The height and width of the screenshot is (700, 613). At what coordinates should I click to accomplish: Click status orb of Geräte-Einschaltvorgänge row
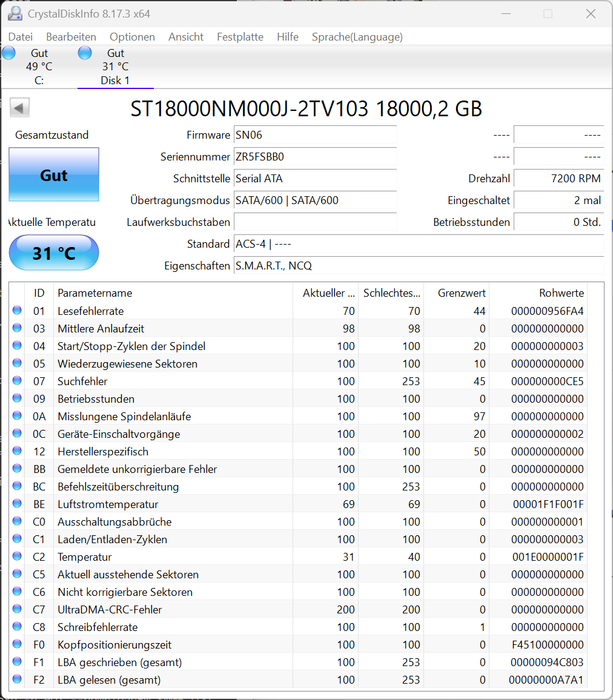(17, 433)
